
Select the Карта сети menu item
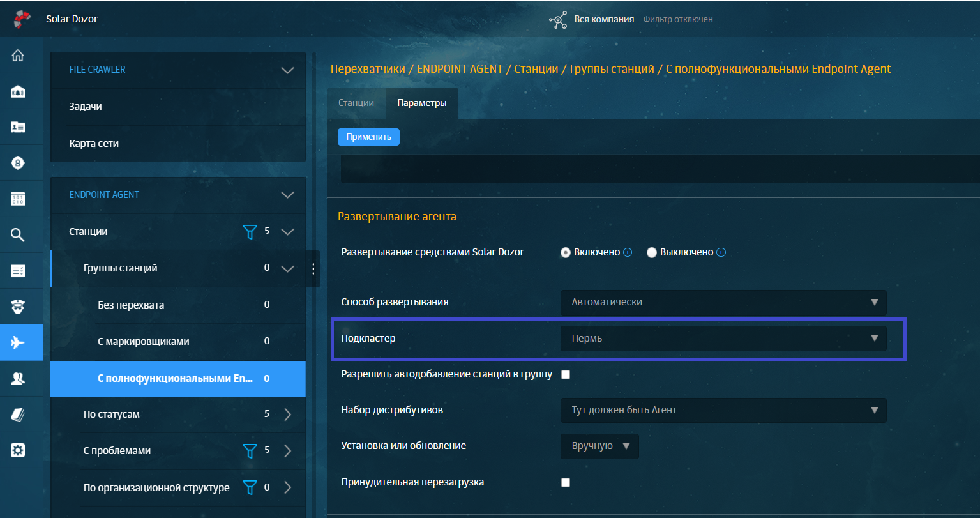pos(94,144)
